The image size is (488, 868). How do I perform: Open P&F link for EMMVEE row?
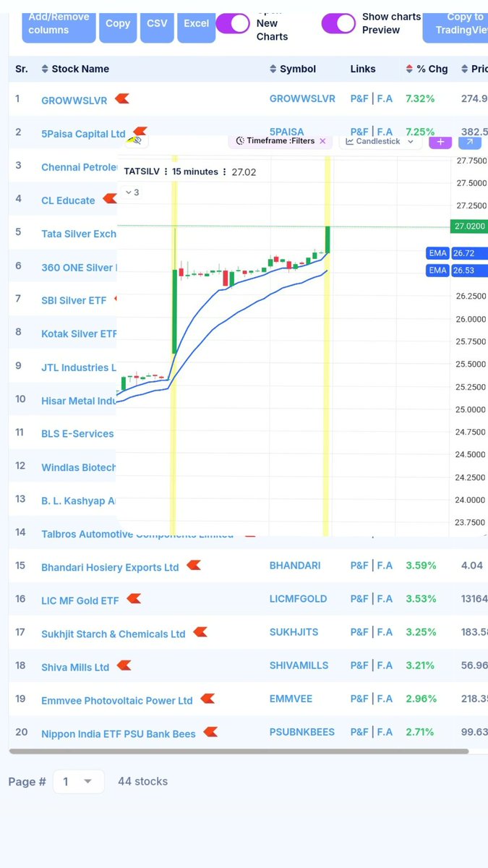(359, 699)
